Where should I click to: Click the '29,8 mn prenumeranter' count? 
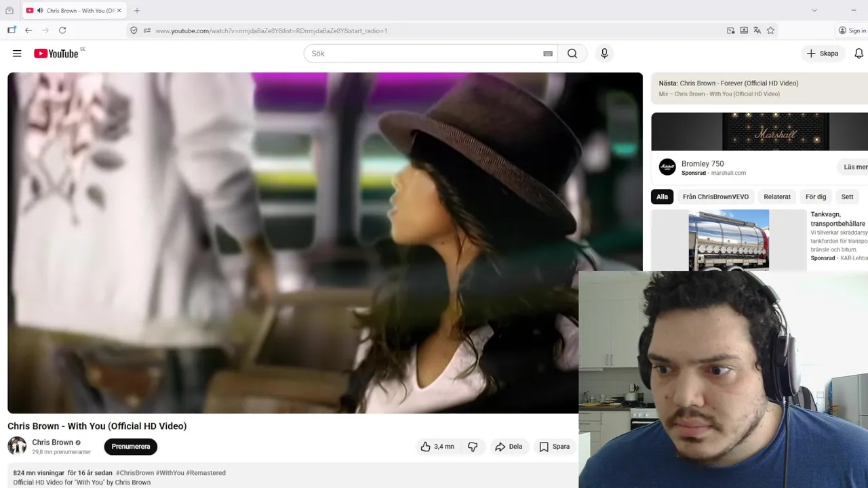point(61,452)
